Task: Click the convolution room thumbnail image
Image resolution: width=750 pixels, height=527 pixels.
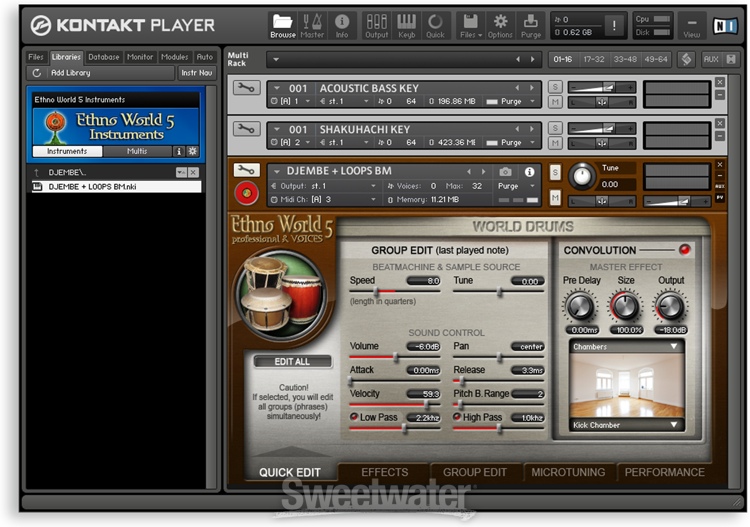Action: click(x=627, y=385)
